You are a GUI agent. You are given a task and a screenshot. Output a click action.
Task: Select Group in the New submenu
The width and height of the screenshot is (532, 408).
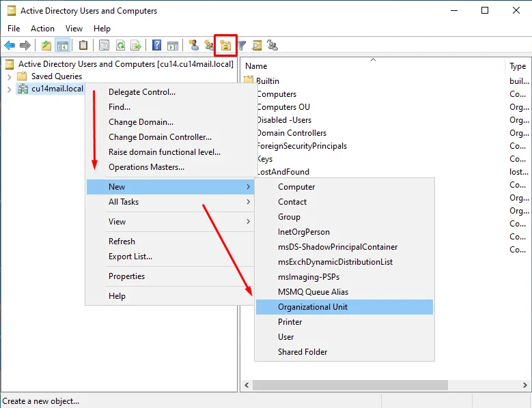pos(344,217)
